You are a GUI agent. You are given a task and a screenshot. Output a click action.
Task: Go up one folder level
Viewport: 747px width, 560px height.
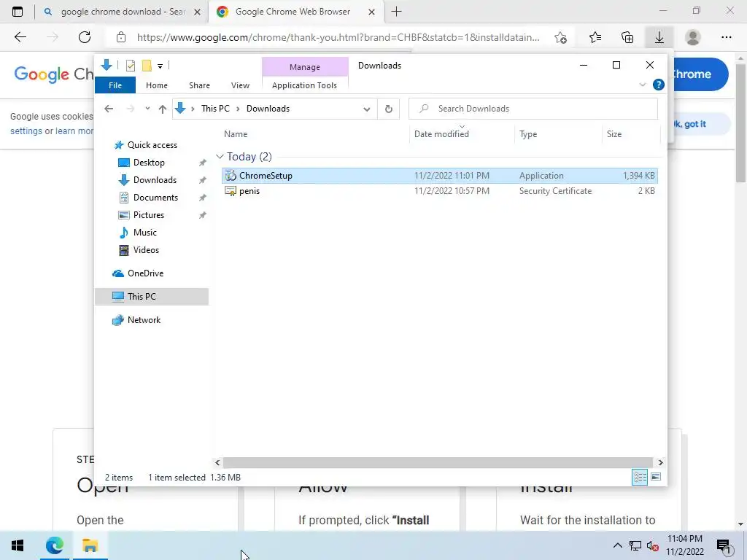point(163,109)
